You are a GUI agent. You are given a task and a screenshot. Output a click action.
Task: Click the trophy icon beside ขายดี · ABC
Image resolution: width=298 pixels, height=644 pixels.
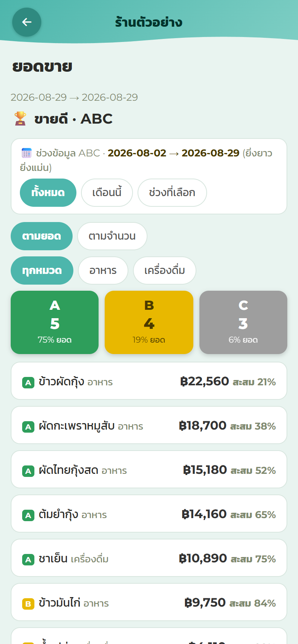point(20,119)
